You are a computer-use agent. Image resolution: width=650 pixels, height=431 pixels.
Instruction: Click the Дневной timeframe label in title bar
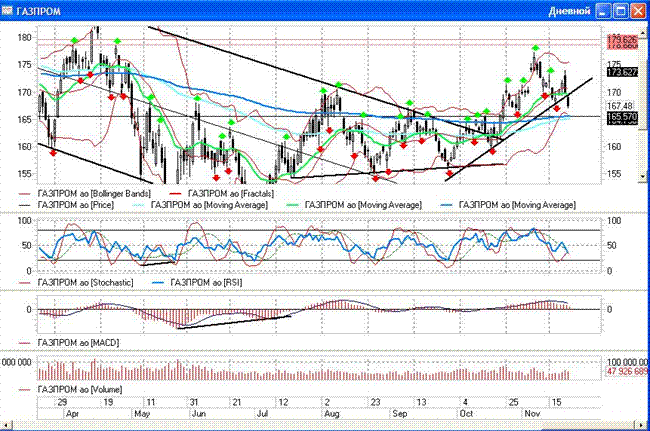[x=569, y=11]
